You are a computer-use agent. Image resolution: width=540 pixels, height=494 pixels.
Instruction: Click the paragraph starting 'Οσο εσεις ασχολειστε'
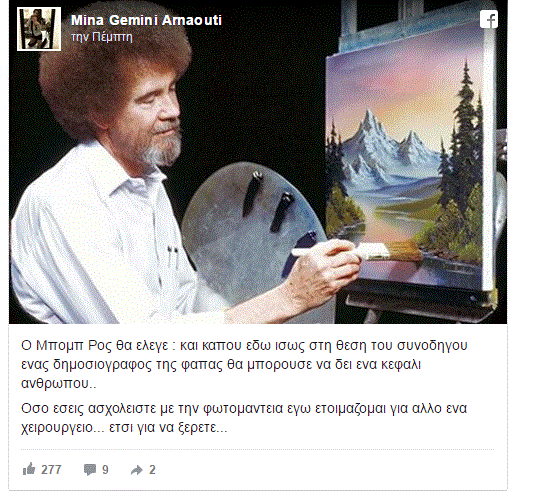click(244, 418)
